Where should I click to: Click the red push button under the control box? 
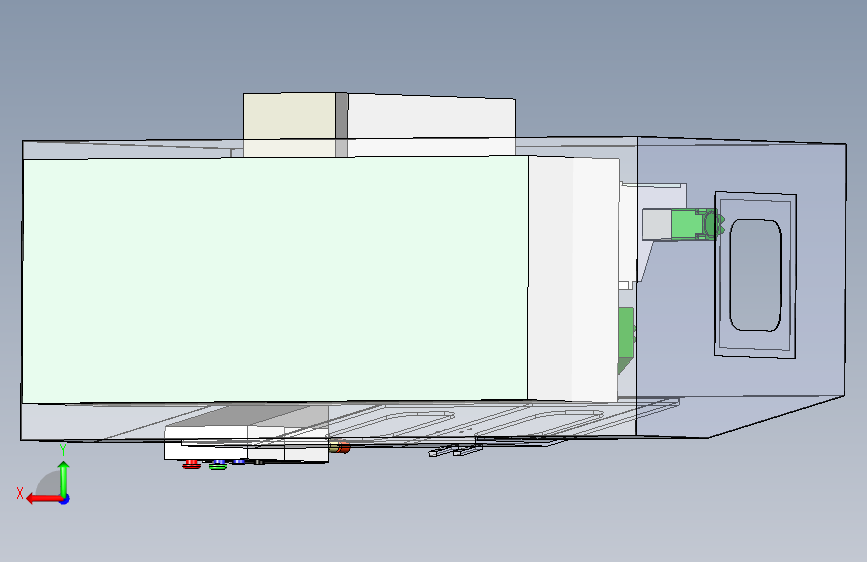pos(191,465)
